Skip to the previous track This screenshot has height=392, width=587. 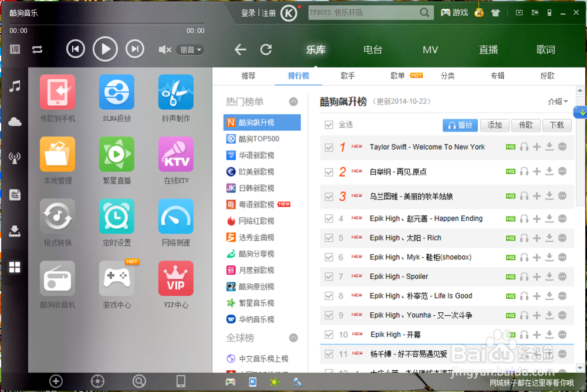76,49
